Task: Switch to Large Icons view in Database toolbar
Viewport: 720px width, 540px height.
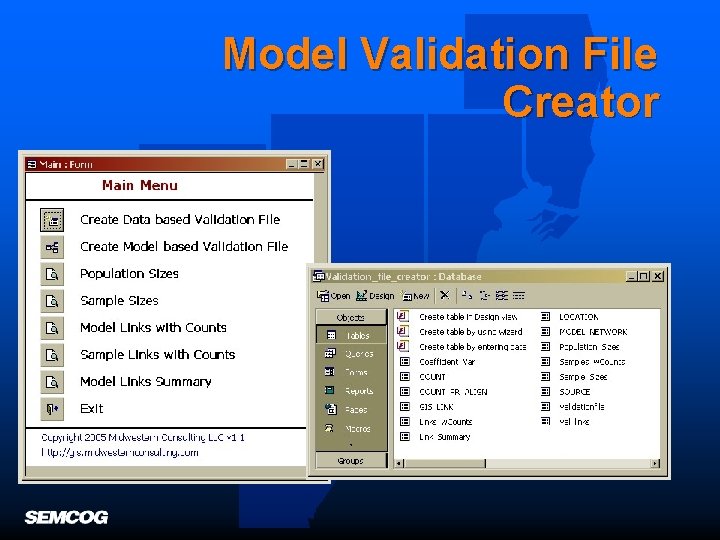Action: [467, 295]
